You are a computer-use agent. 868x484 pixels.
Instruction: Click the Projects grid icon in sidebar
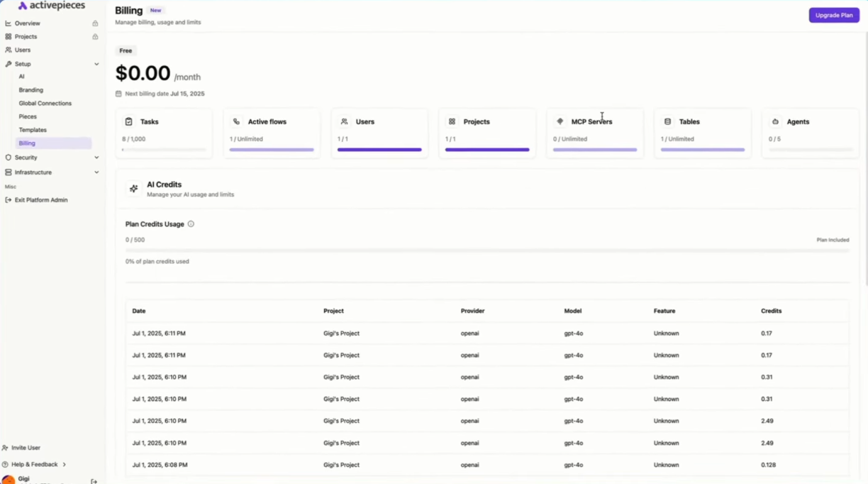[9, 37]
